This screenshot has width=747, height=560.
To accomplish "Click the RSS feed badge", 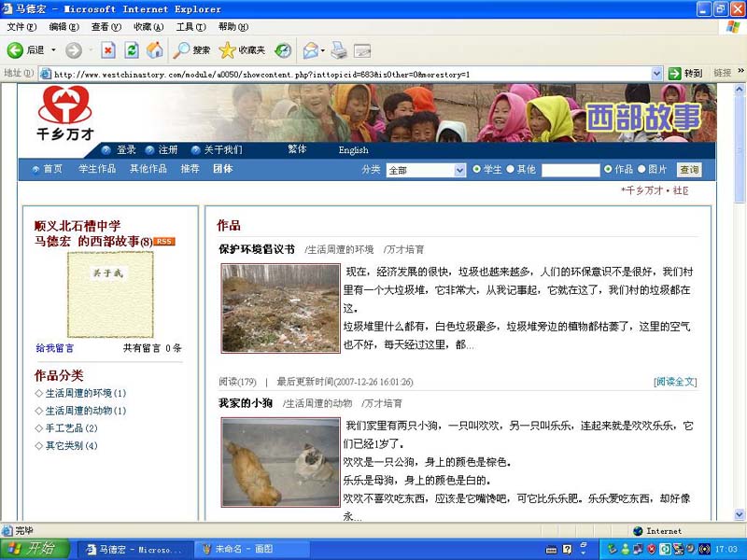I will 164,242.
